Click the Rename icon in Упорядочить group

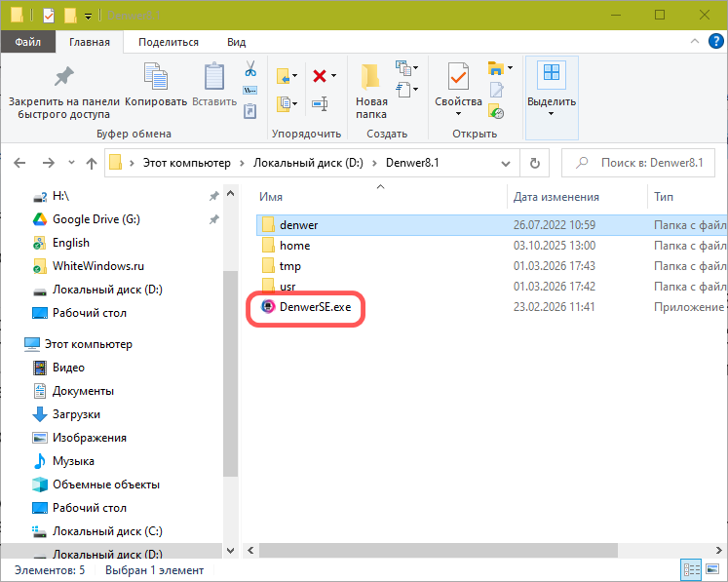(319, 103)
